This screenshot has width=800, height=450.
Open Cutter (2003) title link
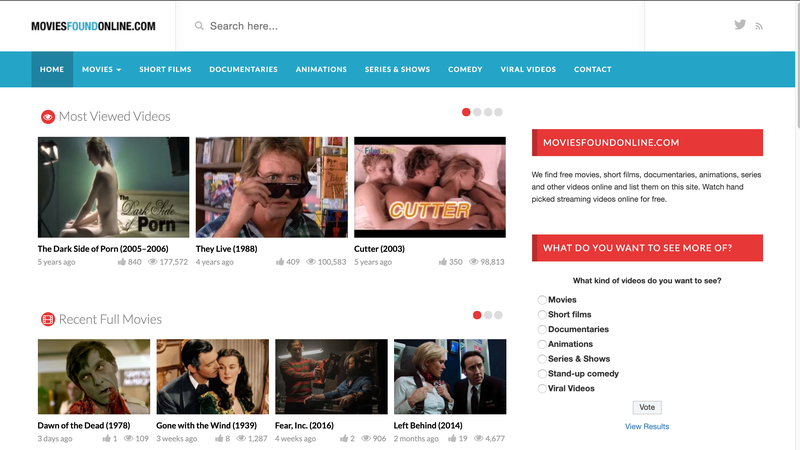point(379,249)
